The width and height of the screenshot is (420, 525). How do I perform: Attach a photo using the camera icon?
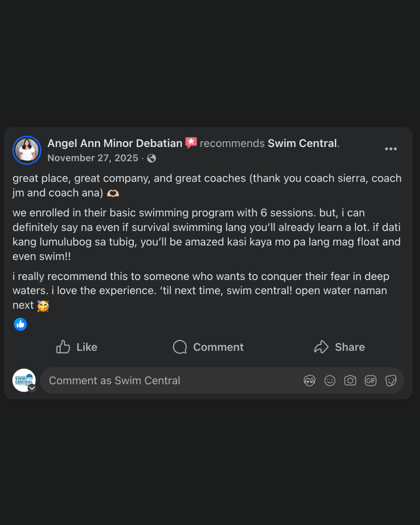[350, 380]
